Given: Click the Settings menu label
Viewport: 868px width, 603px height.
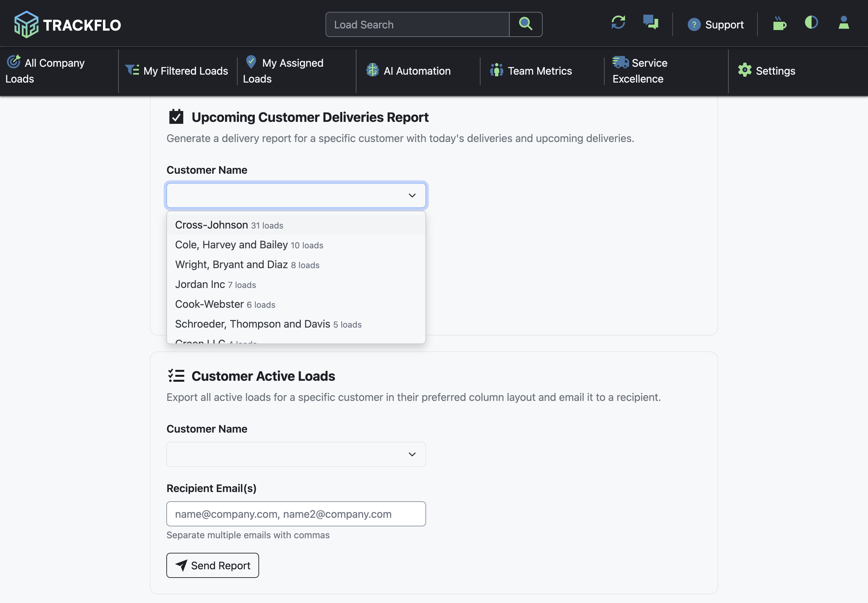Looking at the screenshot, I should pos(776,71).
